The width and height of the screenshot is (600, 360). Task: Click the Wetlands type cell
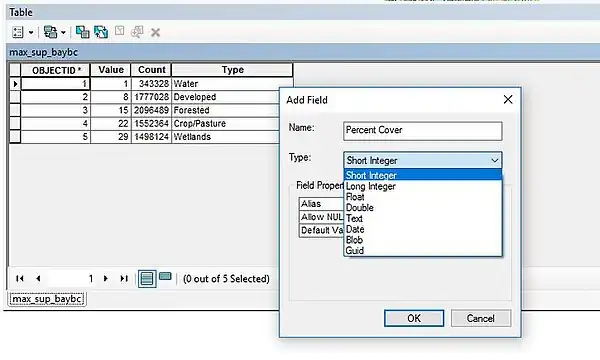pos(226,137)
